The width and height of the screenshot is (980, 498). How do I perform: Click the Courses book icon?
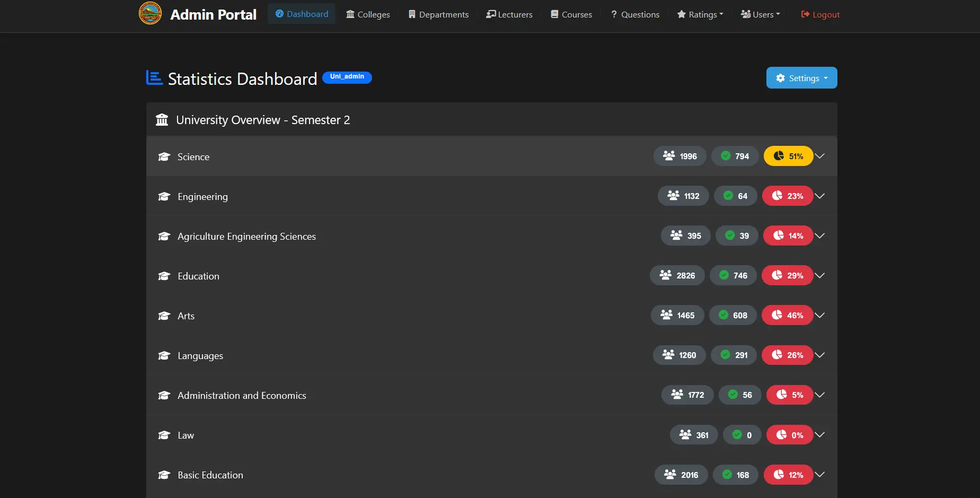(554, 14)
